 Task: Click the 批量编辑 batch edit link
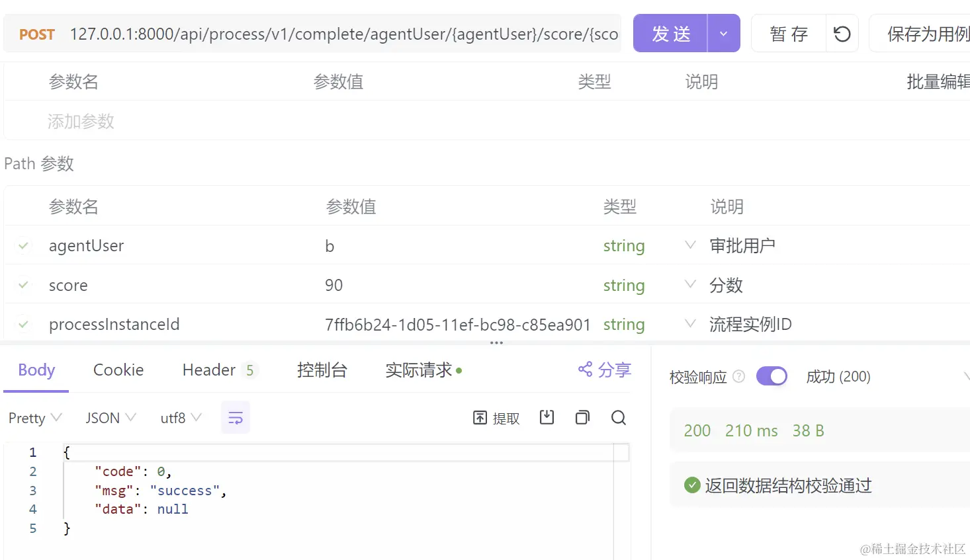tap(938, 81)
